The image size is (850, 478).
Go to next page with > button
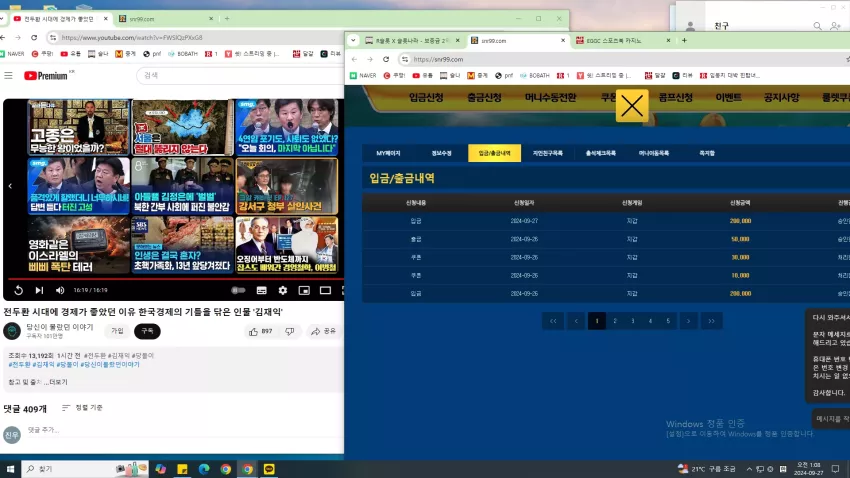pos(688,321)
